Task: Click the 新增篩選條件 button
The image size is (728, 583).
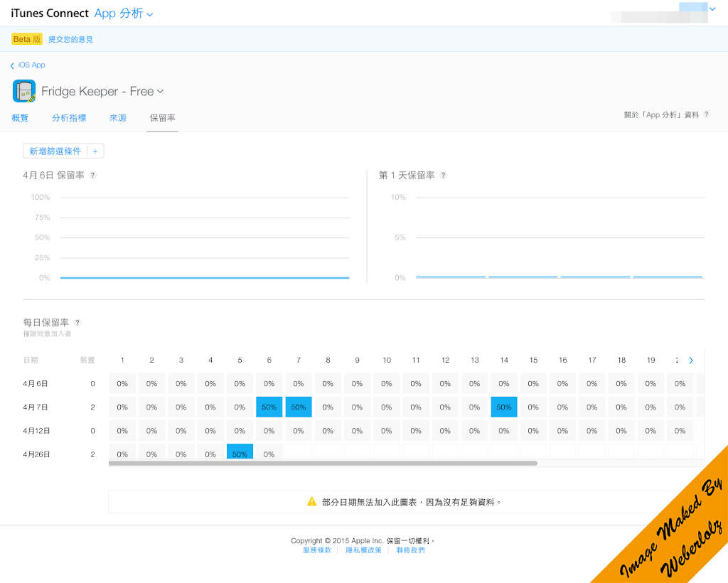Action: coord(55,151)
